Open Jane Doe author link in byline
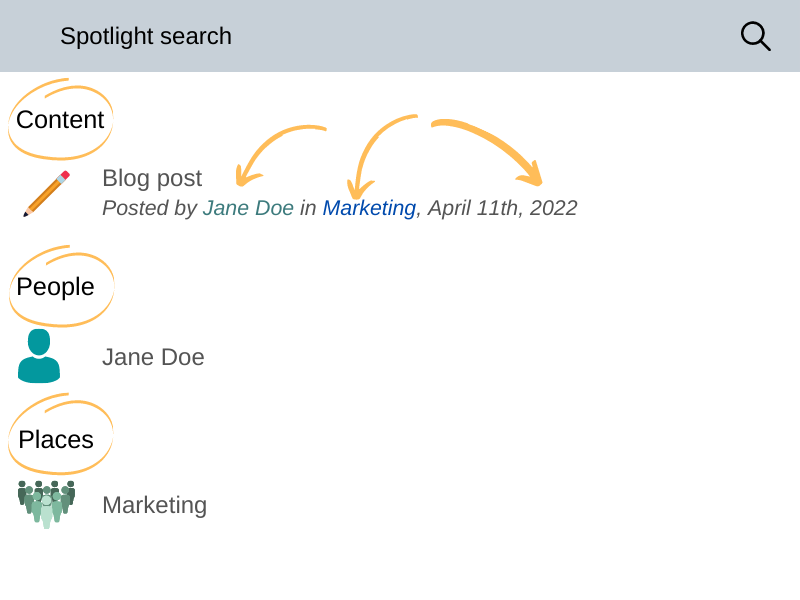This screenshot has height=600, width=800. pyautogui.click(x=248, y=208)
